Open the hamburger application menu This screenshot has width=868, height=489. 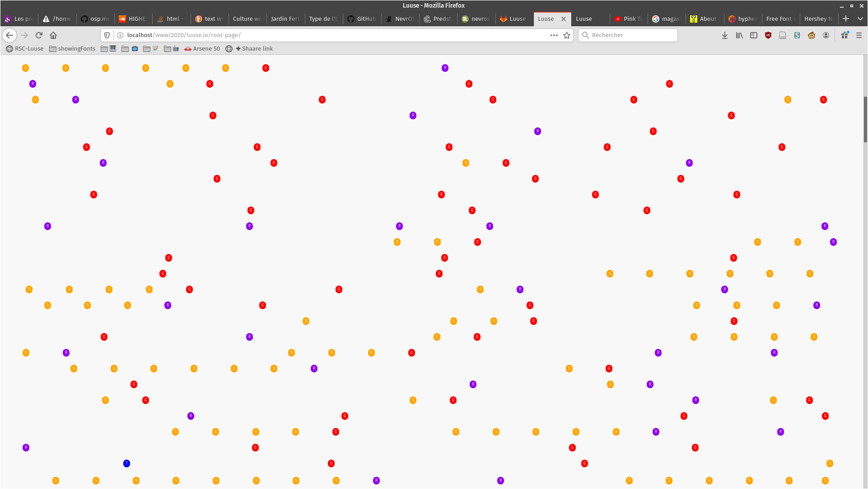[x=859, y=35]
